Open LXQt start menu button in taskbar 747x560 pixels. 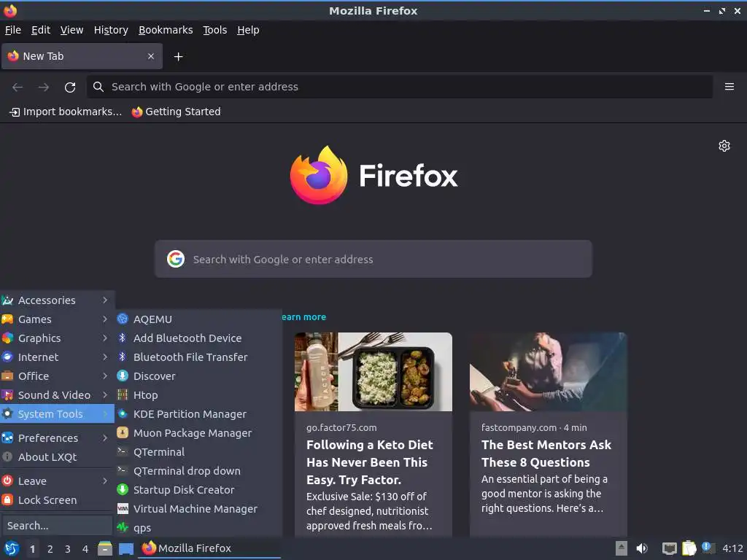pos(12,548)
